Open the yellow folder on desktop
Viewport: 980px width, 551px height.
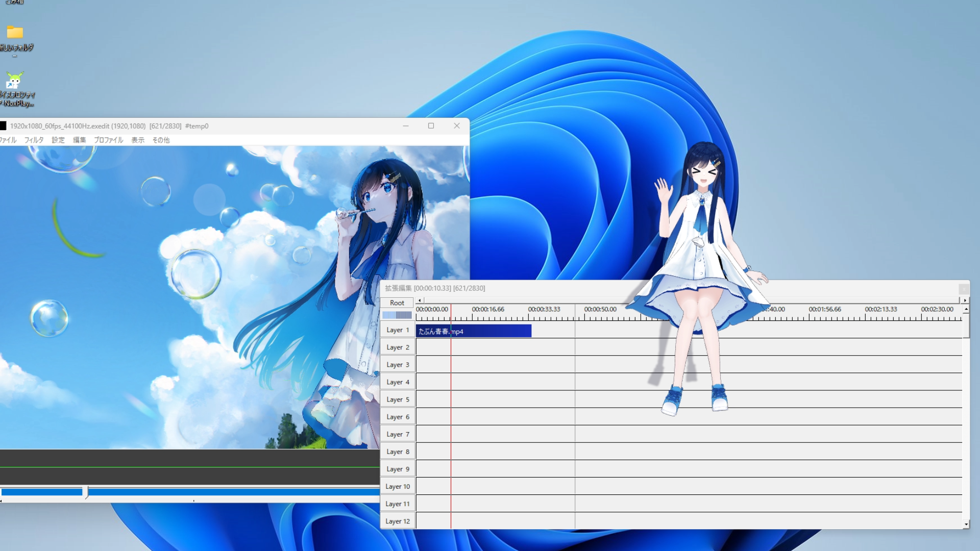pos(15,33)
